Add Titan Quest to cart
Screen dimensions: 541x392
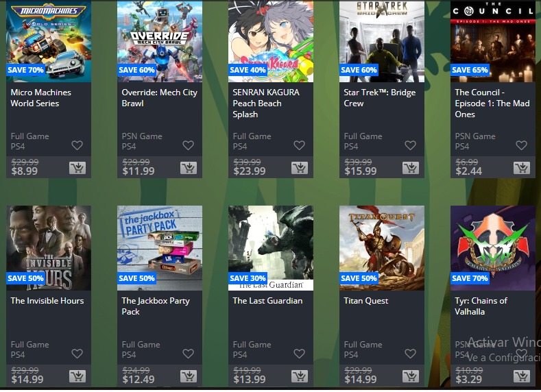click(411, 376)
